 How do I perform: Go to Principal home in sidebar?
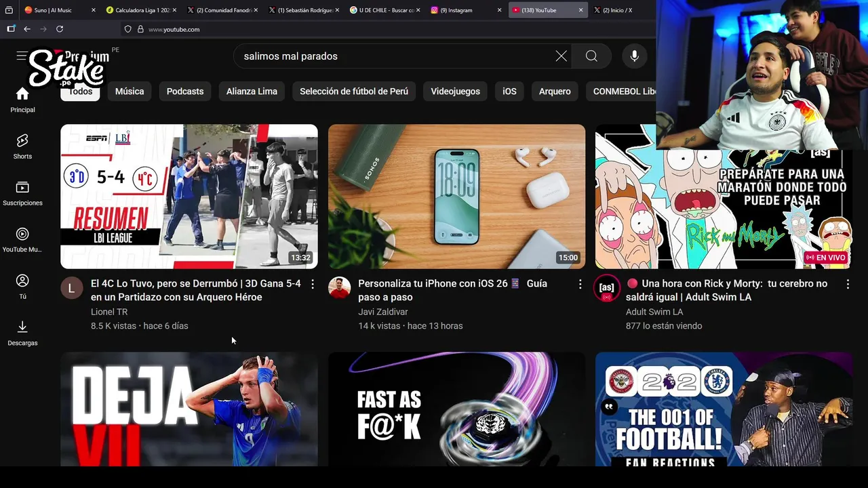point(22,100)
